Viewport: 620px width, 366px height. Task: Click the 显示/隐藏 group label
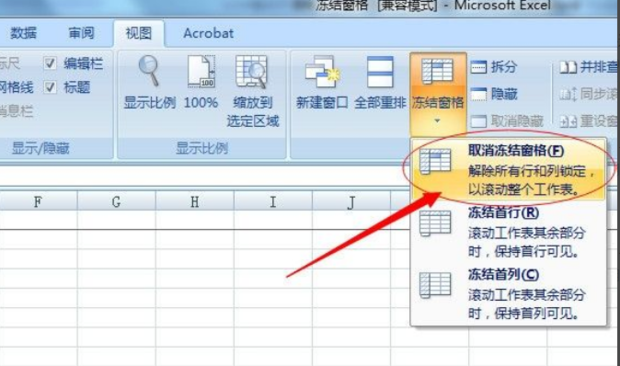[x=40, y=149]
